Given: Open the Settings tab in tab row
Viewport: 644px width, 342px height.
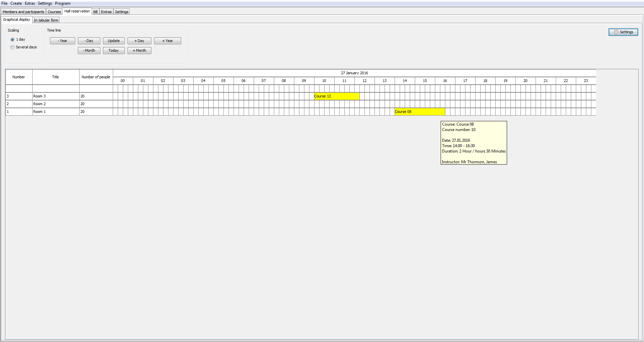Looking at the screenshot, I should click(x=122, y=12).
